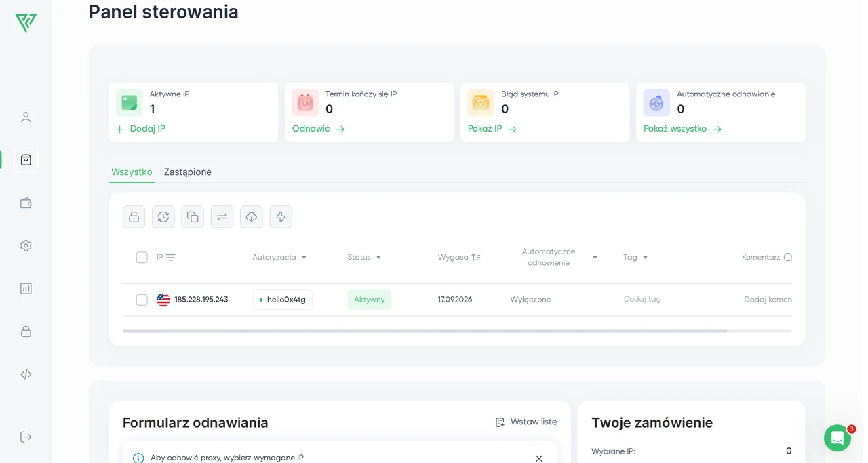Open the user profile sidebar icon
868x463 pixels.
tap(26, 117)
